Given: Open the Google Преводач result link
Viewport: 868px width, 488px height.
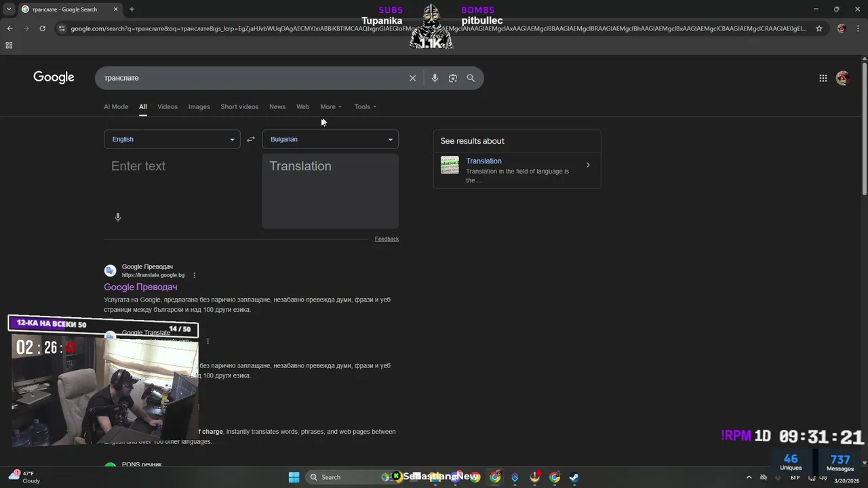Looking at the screenshot, I should (x=140, y=287).
